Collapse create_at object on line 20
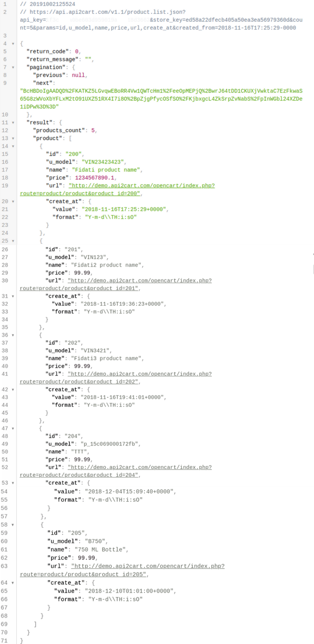 [x=13, y=201]
